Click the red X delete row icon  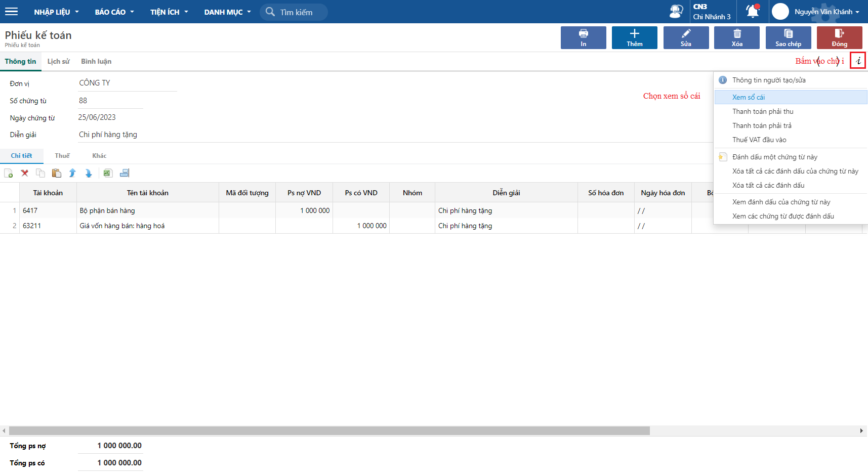click(24, 173)
